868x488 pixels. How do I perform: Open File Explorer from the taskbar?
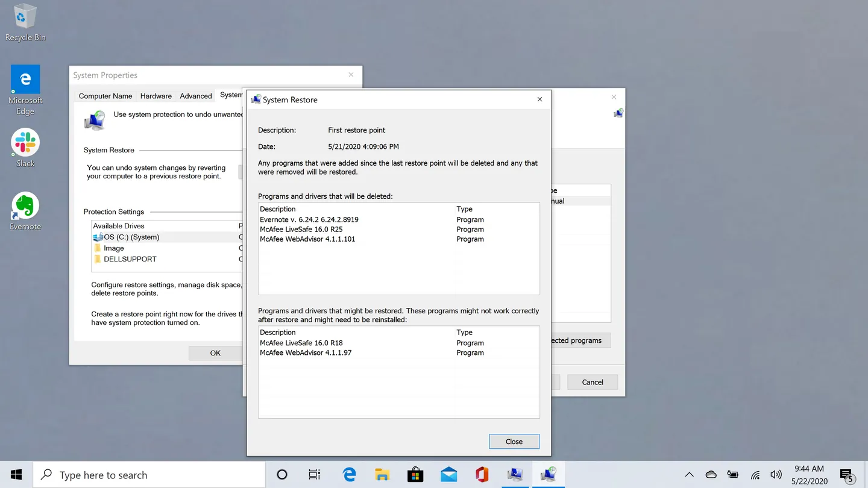[x=382, y=475]
